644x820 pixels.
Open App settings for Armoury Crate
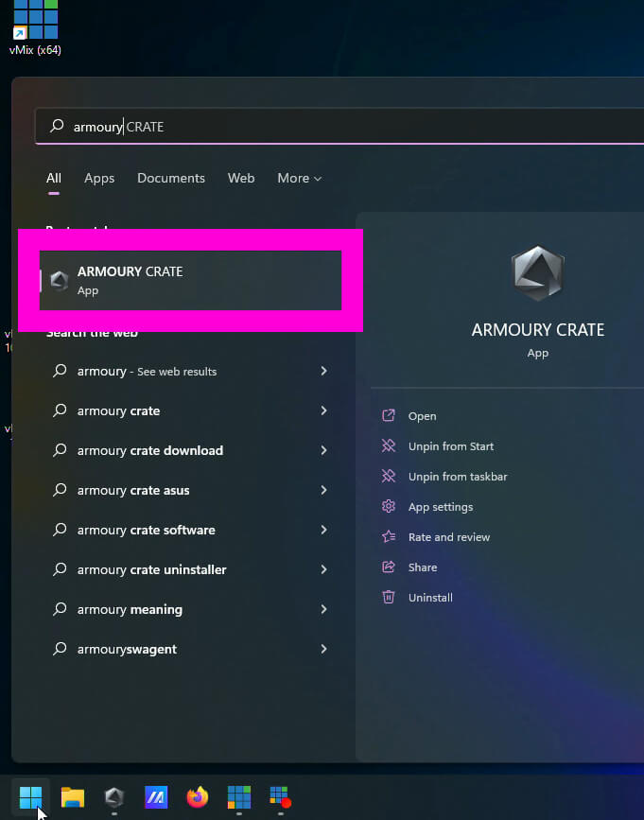pyautogui.click(x=440, y=507)
